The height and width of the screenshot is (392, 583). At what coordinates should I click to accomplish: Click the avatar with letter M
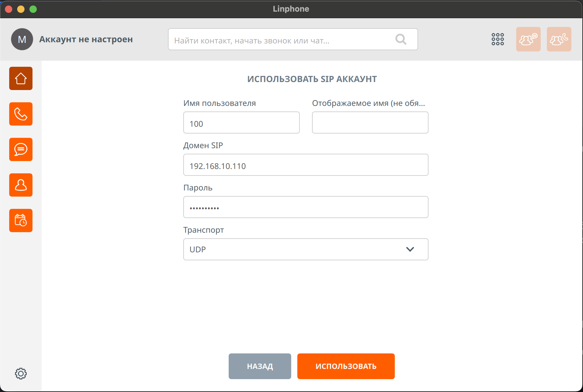pyautogui.click(x=22, y=39)
